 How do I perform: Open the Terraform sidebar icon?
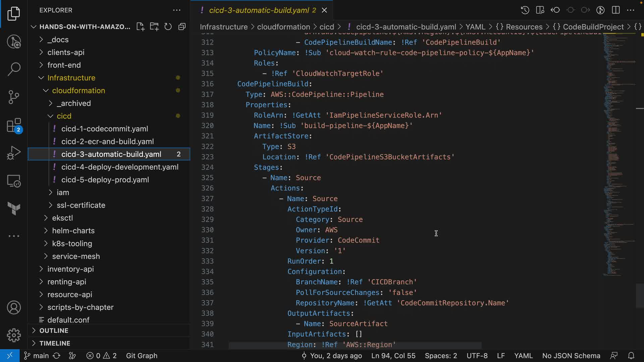point(14,208)
